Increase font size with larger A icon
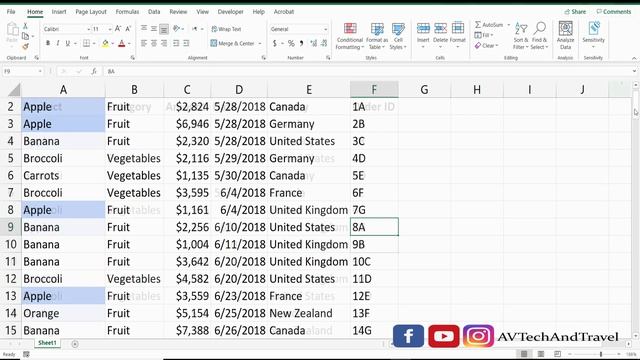This screenshot has height=360, width=640. pyautogui.click(x=118, y=29)
